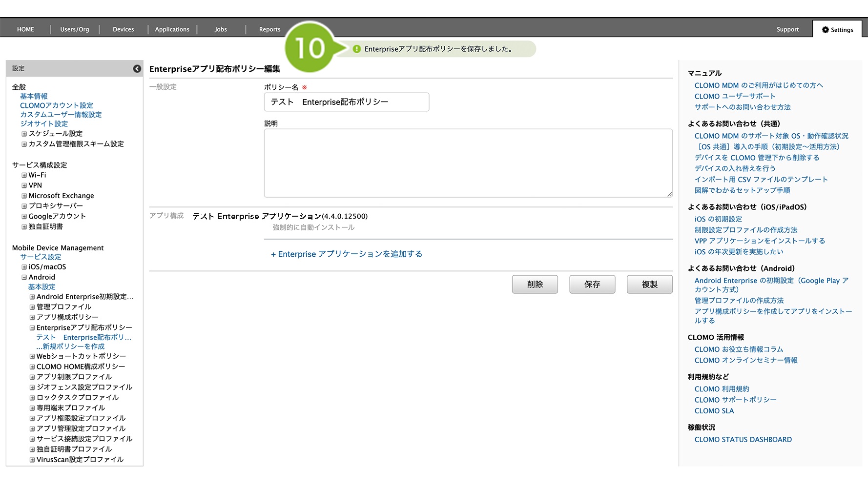
Task: Open the Devices menu
Action: coord(123,29)
